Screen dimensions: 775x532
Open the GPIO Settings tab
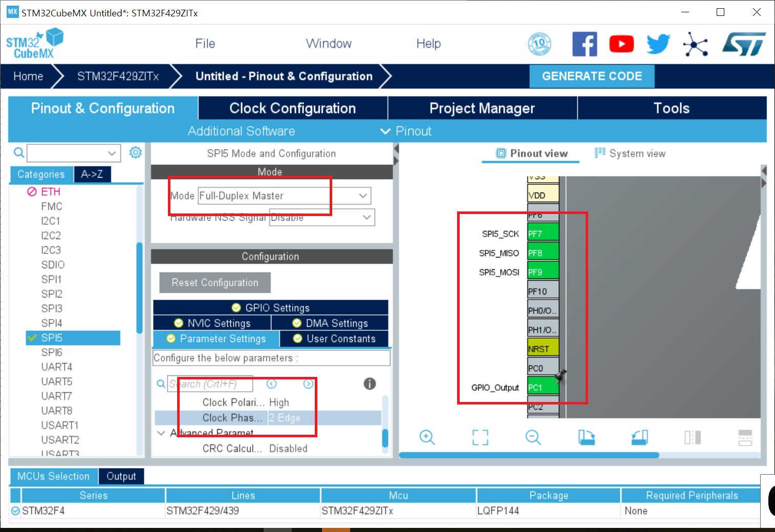[270, 307]
